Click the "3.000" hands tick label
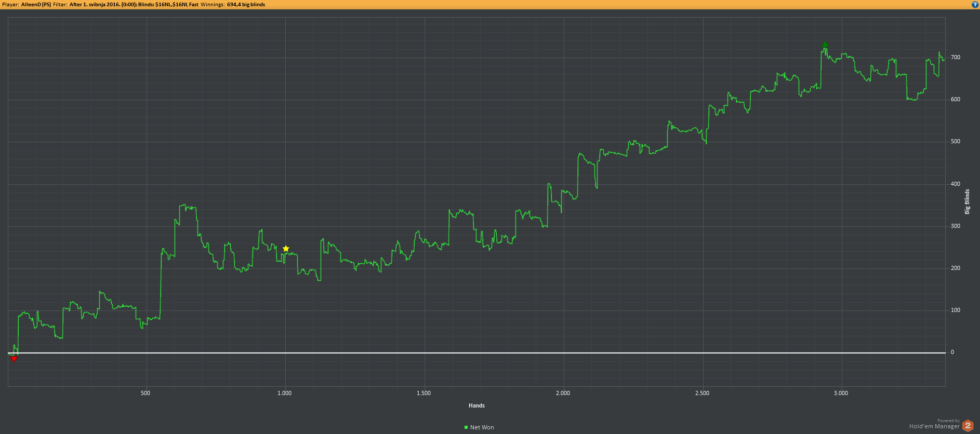This screenshot has height=434, width=980. (x=841, y=393)
